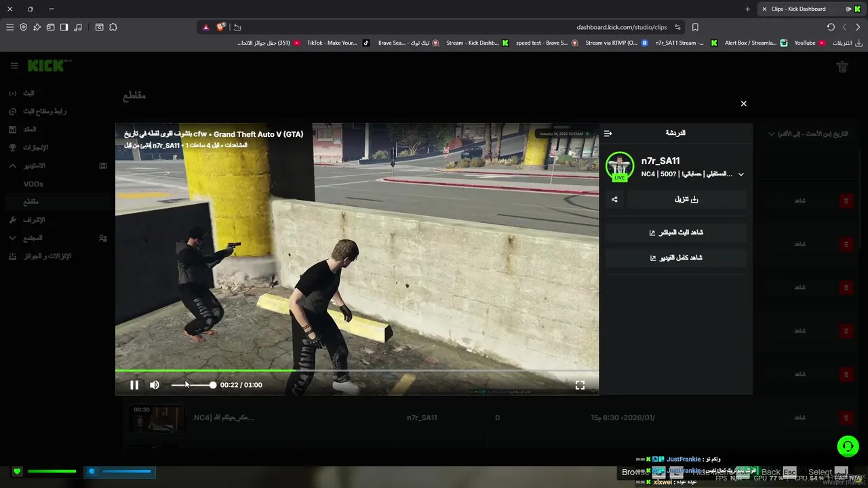
Task: Open the 00:30 clip thumbnail
Action: (157, 418)
